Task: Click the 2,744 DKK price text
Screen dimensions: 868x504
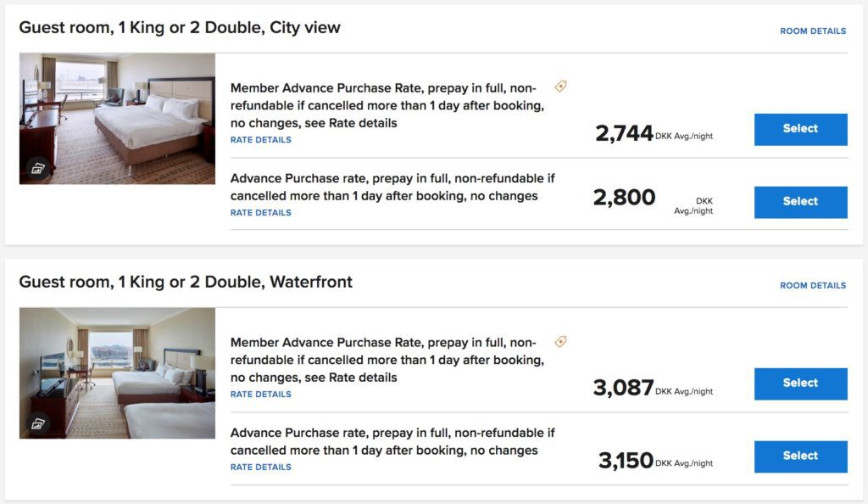Action: (x=625, y=133)
